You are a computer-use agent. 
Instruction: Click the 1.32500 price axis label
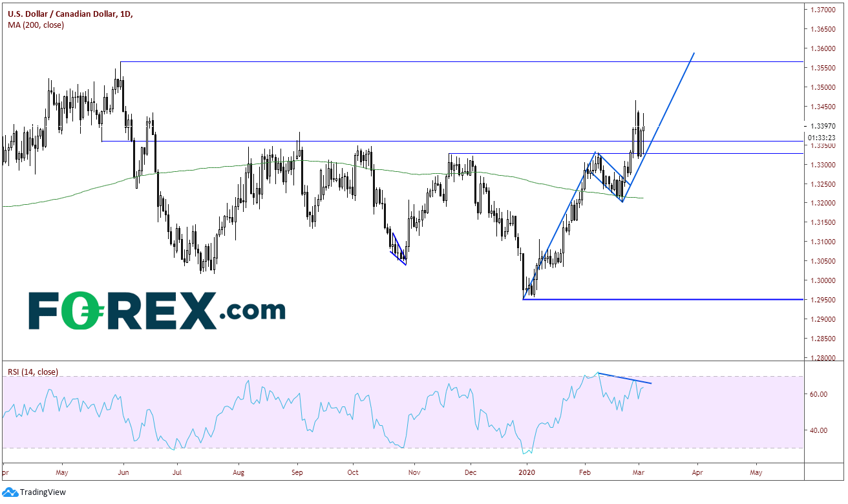pyautogui.click(x=823, y=184)
